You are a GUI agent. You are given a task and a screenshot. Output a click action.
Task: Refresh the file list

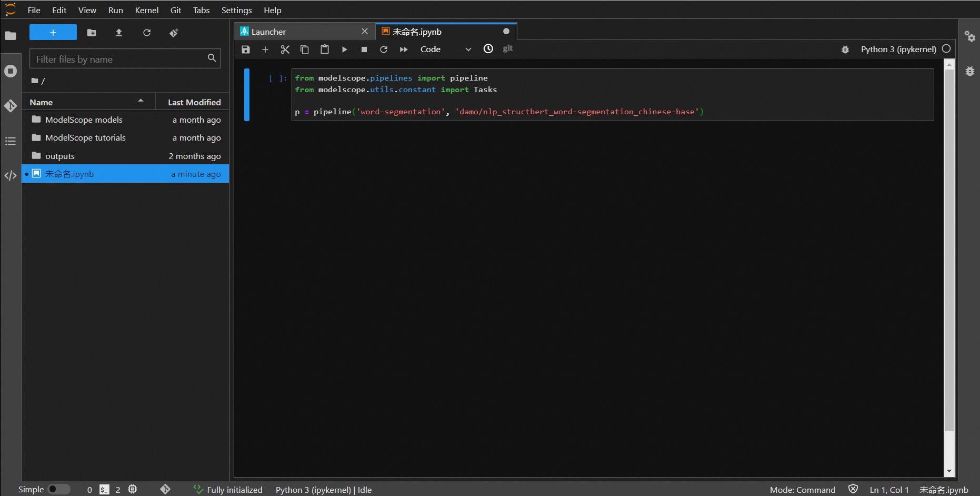click(147, 33)
